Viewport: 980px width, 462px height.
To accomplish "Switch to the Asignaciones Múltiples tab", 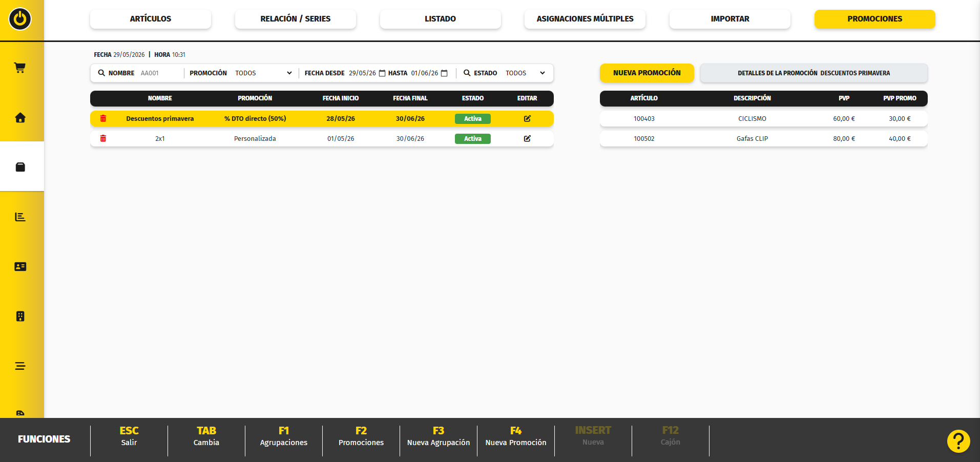I will pos(585,19).
